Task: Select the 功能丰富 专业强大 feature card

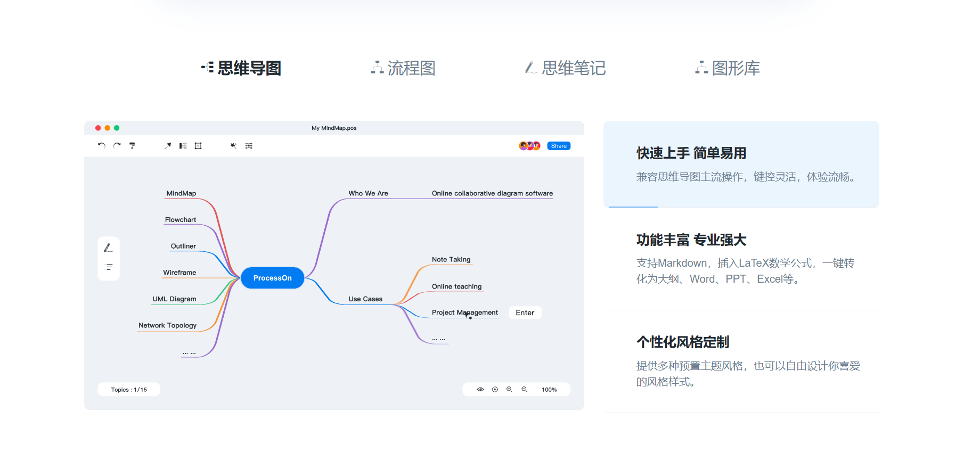Action: (x=741, y=259)
